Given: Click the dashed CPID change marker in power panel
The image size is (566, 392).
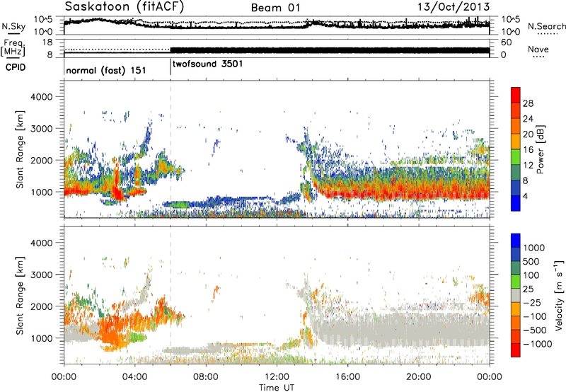Looking at the screenshot, I should (171, 149).
